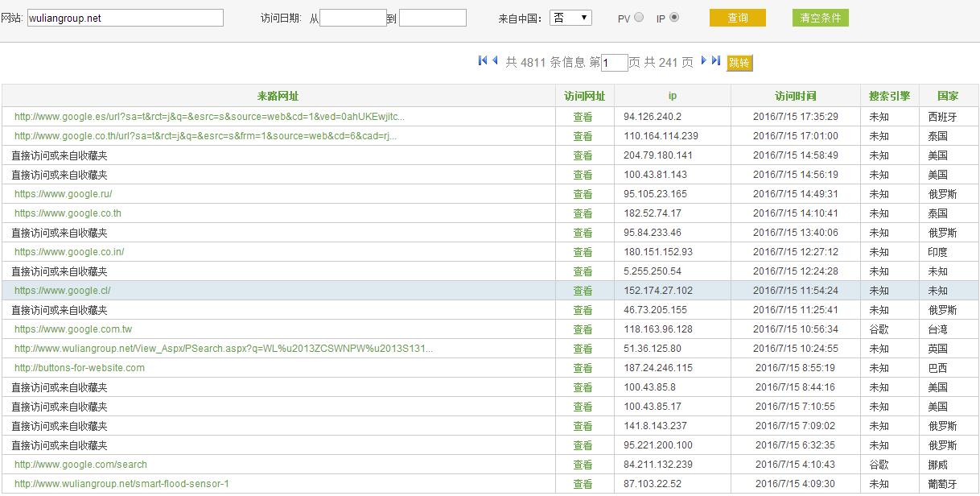Open the https://www.google.co.th link
Image resolution: width=980 pixels, height=496 pixels.
point(68,213)
